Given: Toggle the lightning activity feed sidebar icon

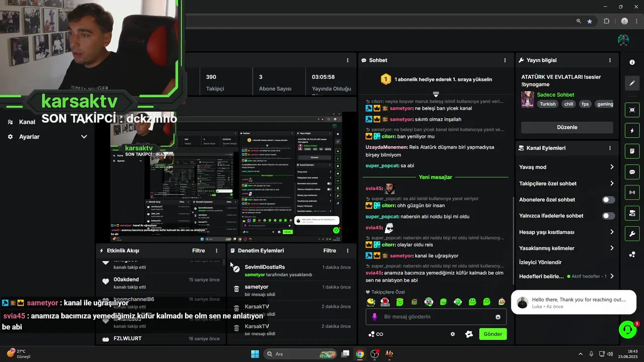Looking at the screenshot, I should click(x=632, y=131).
